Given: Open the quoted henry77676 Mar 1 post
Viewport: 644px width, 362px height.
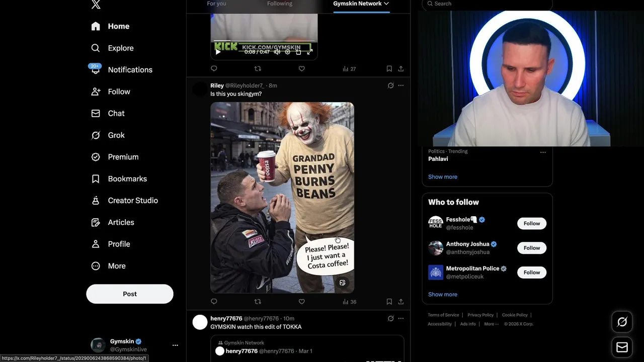Looking at the screenshot, I should (x=307, y=349).
